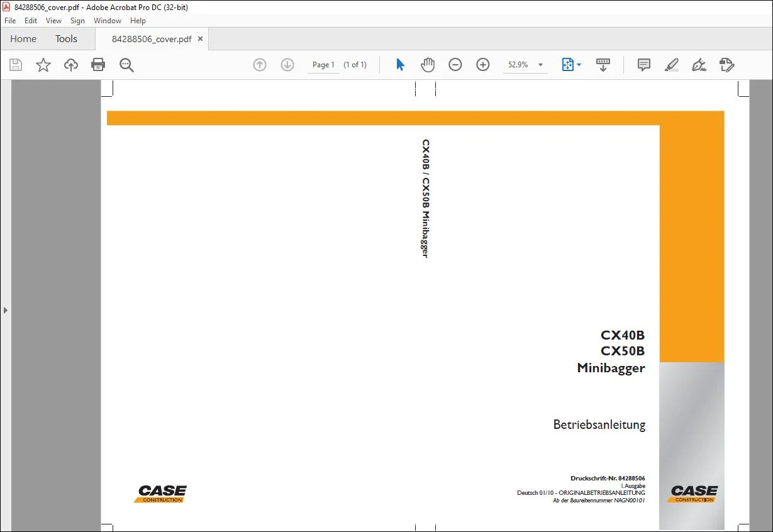Add a comment with speech bubble icon

tap(644, 65)
